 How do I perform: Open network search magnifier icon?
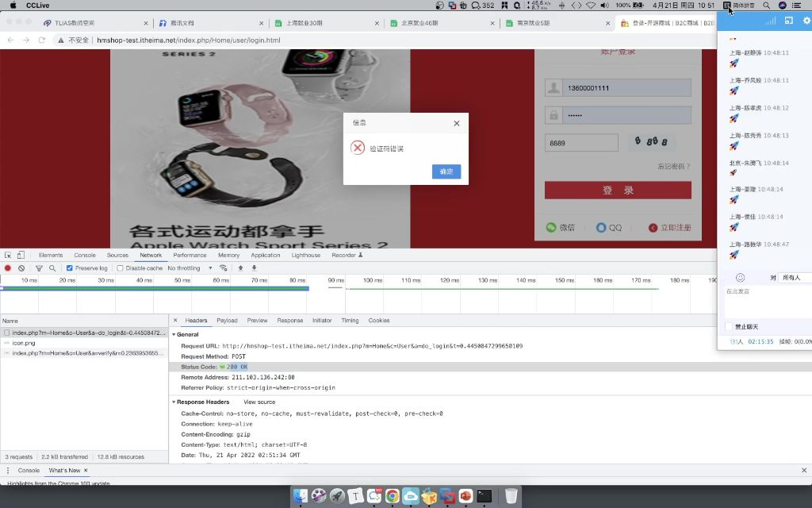tap(52, 268)
